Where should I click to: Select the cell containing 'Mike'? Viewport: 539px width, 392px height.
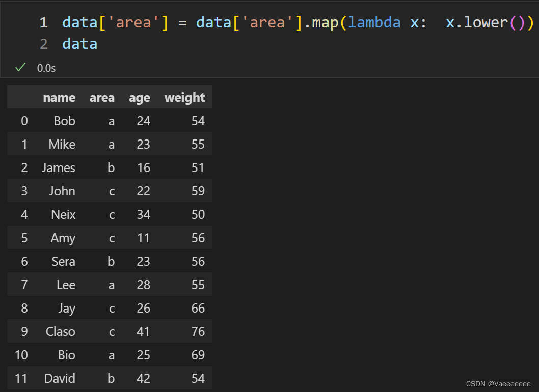[x=62, y=144]
